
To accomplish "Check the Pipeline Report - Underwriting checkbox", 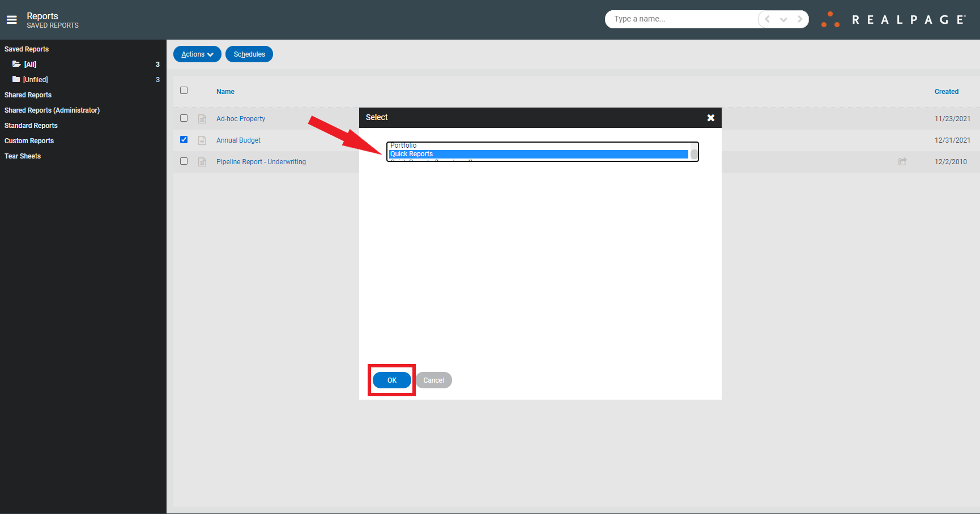I will (184, 161).
